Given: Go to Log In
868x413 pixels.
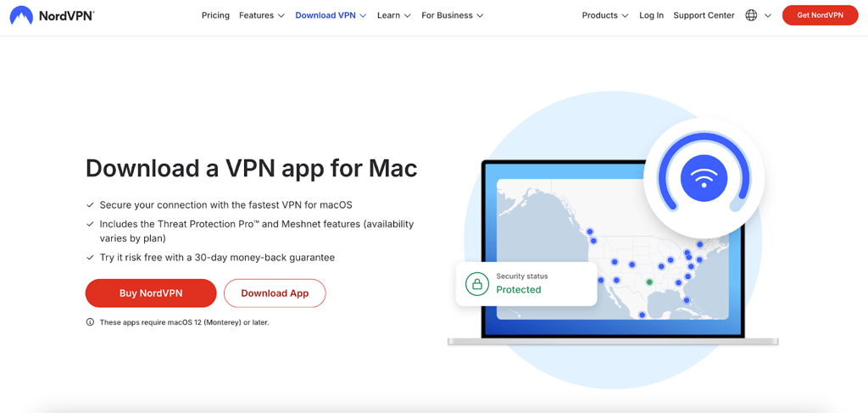Looking at the screenshot, I should tap(651, 15).
